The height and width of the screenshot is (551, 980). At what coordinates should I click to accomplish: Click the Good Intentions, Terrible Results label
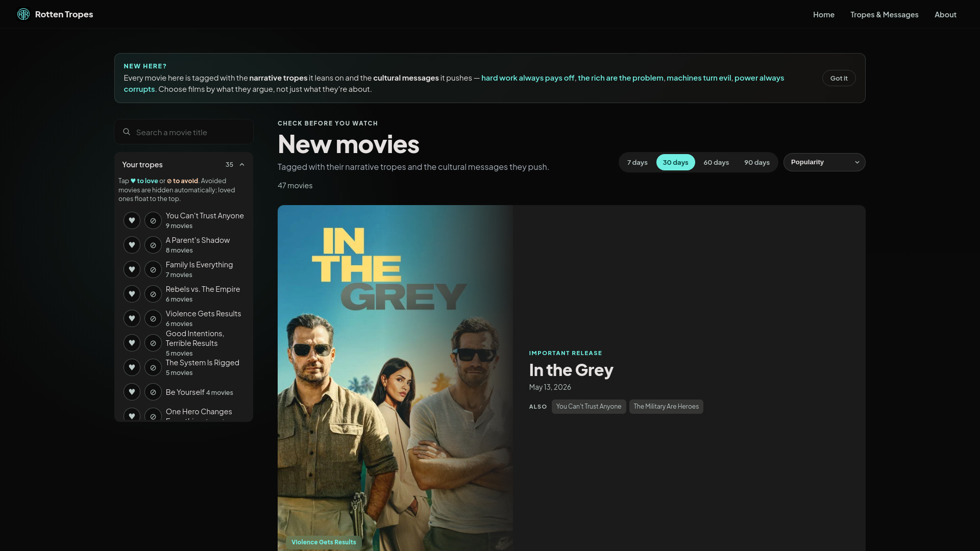(195, 338)
